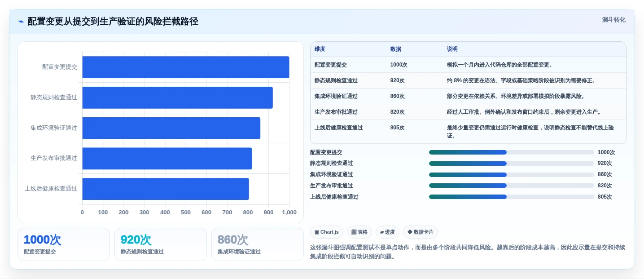This screenshot has width=644, height=279.
Task: Open the 860次 集成环境验证通过 data card
Action: pos(258,244)
